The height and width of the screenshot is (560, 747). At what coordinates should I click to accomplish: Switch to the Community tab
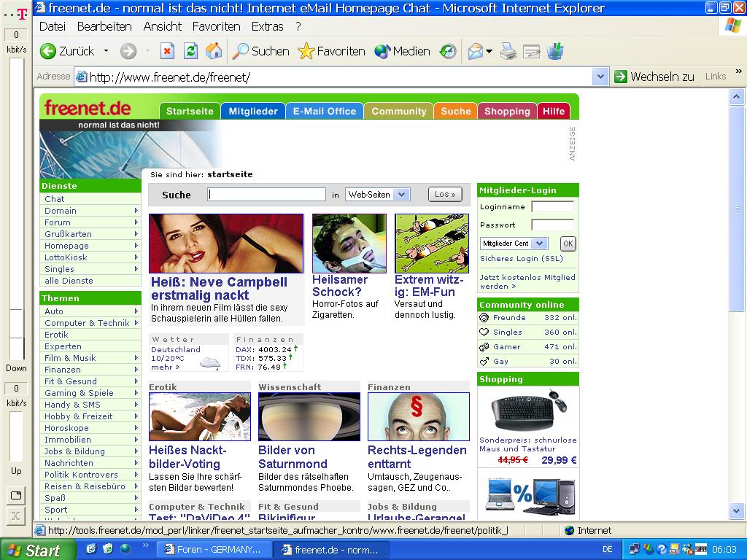click(399, 111)
